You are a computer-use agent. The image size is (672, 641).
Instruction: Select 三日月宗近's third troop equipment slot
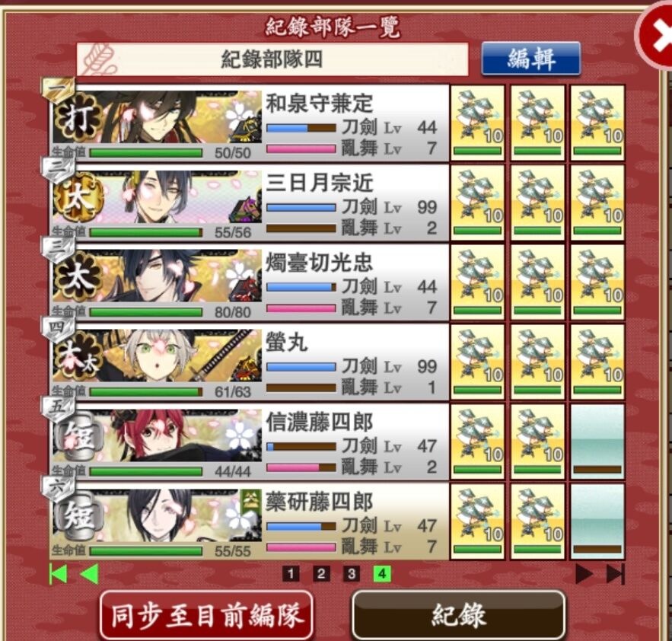(597, 203)
